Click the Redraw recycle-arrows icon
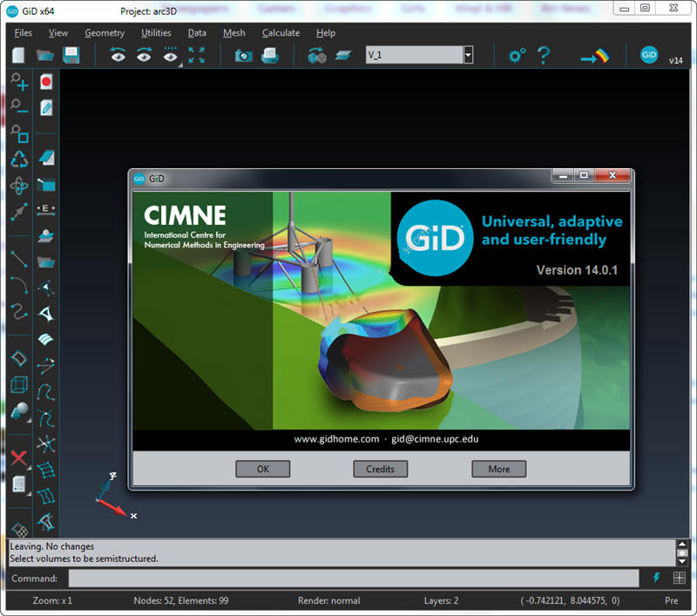697x616 pixels. [x=19, y=159]
